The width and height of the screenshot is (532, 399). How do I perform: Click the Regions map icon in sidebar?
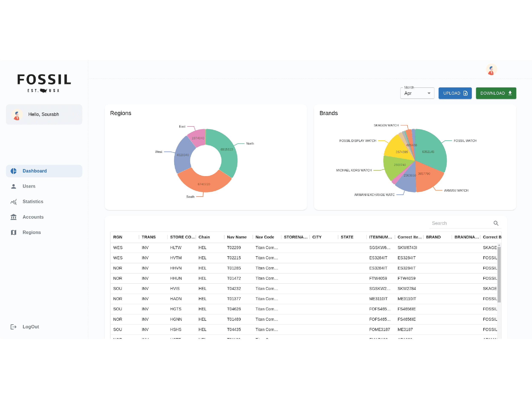click(x=13, y=232)
